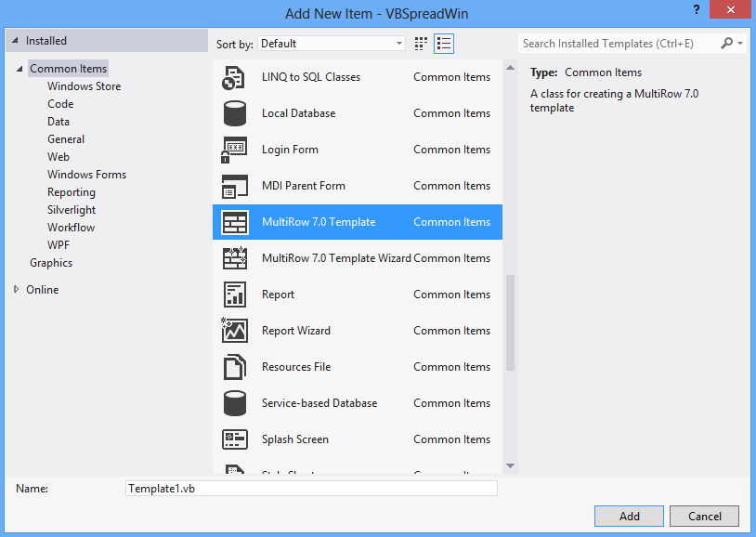Select MultiRow 7.0 Template Wizard item
This screenshot has height=537, width=756.
[358, 258]
